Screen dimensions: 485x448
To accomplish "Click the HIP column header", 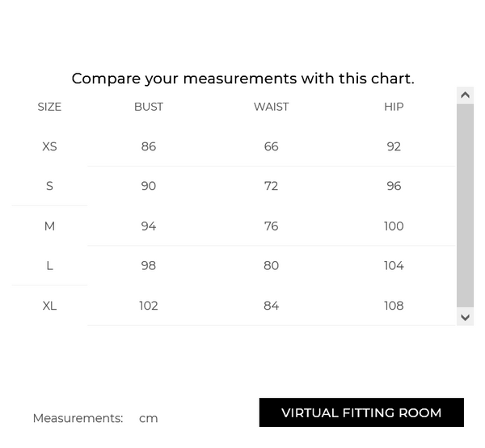I will (x=394, y=107).
